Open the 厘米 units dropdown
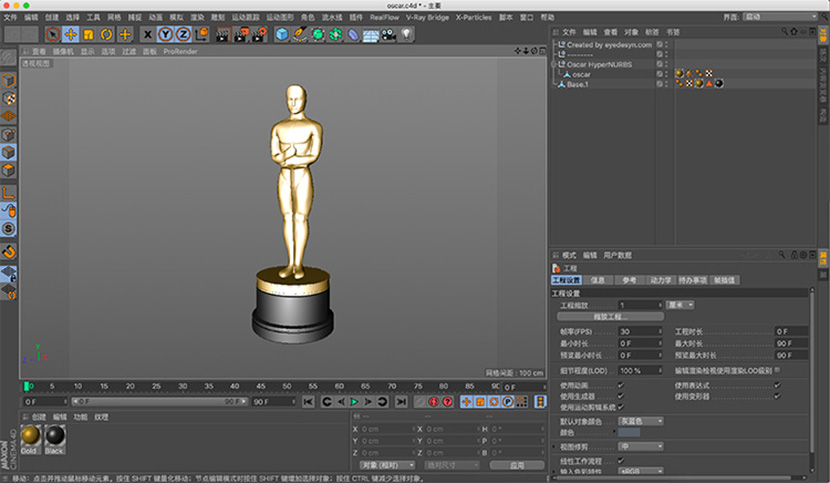The image size is (830, 483). pyautogui.click(x=680, y=305)
